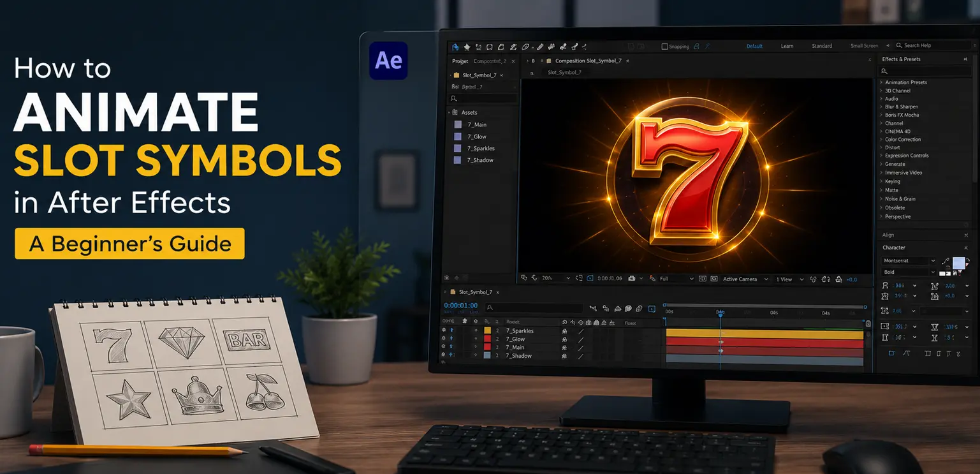Click the Adobe After Effects Ae logo
The height and width of the screenshot is (474, 980).
click(x=388, y=61)
